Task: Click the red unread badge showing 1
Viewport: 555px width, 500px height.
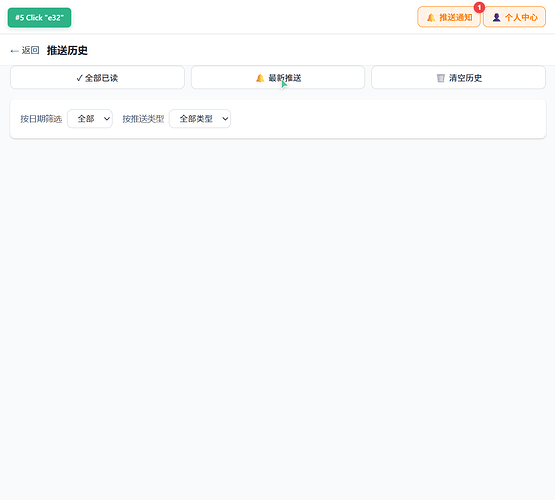Action: point(479,7)
